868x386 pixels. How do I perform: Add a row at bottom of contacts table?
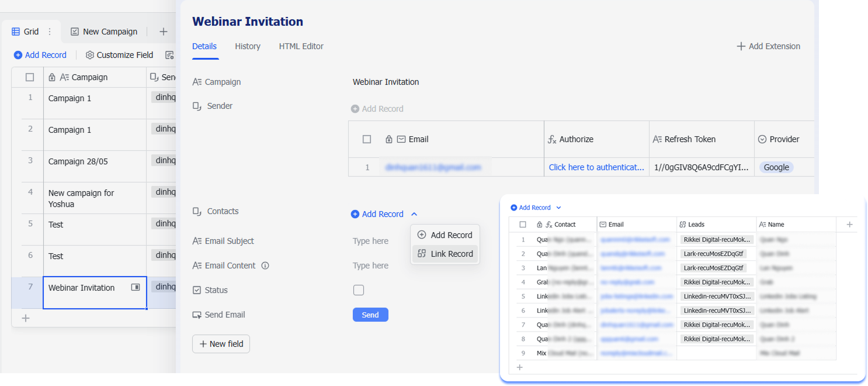coord(519,367)
